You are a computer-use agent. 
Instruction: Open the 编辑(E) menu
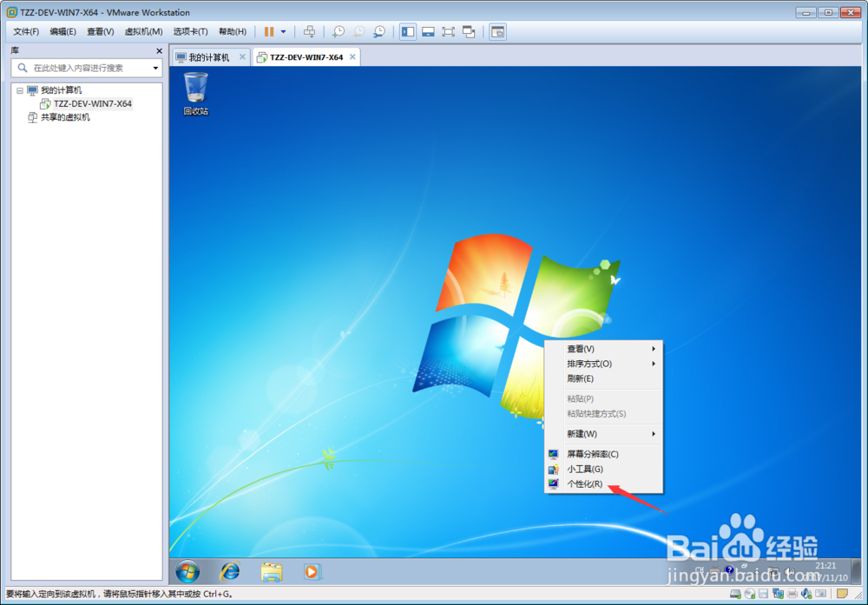pyautogui.click(x=63, y=31)
